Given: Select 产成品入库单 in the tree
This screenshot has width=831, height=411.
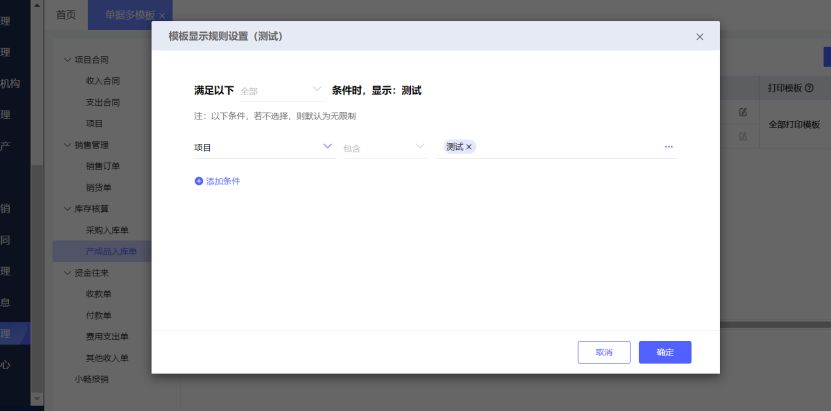Looking at the screenshot, I should point(110,251).
